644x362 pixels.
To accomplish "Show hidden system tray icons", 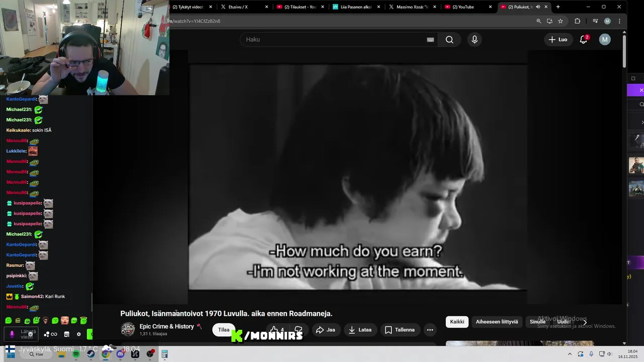I will [570, 354].
